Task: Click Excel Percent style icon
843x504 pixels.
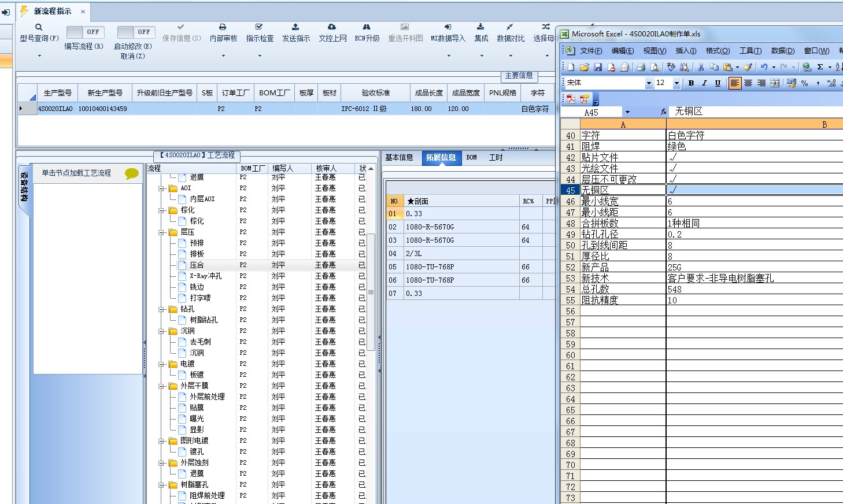Action: pos(804,83)
